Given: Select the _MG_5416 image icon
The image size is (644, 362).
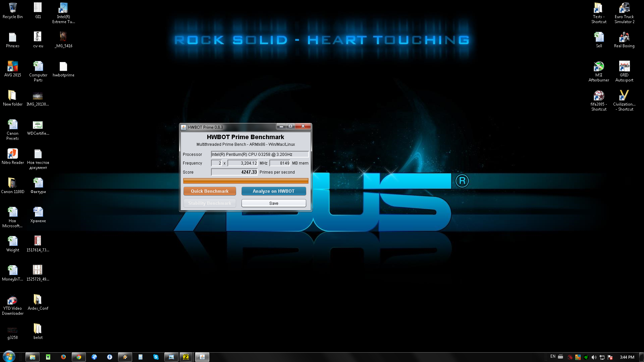Looking at the screenshot, I should point(63,40).
